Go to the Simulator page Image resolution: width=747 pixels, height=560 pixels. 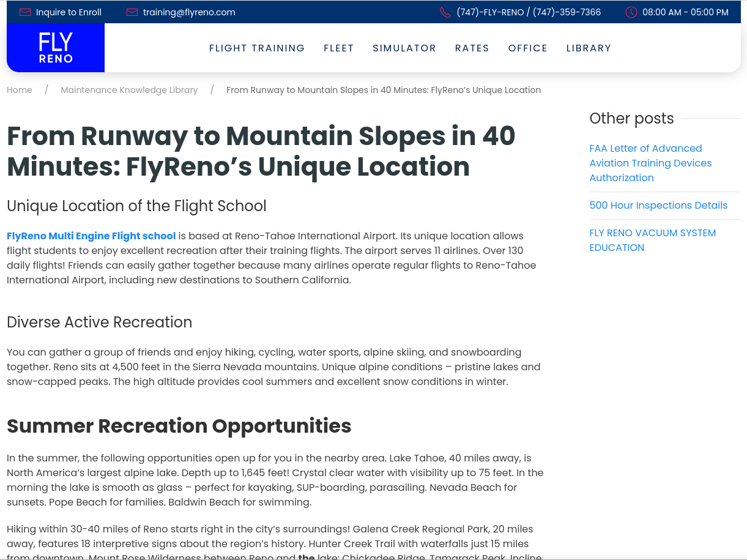(404, 48)
